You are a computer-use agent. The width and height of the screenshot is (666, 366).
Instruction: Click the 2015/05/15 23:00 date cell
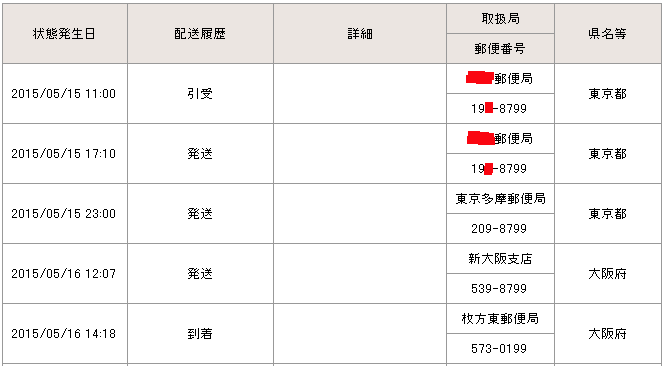(x=65, y=214)
